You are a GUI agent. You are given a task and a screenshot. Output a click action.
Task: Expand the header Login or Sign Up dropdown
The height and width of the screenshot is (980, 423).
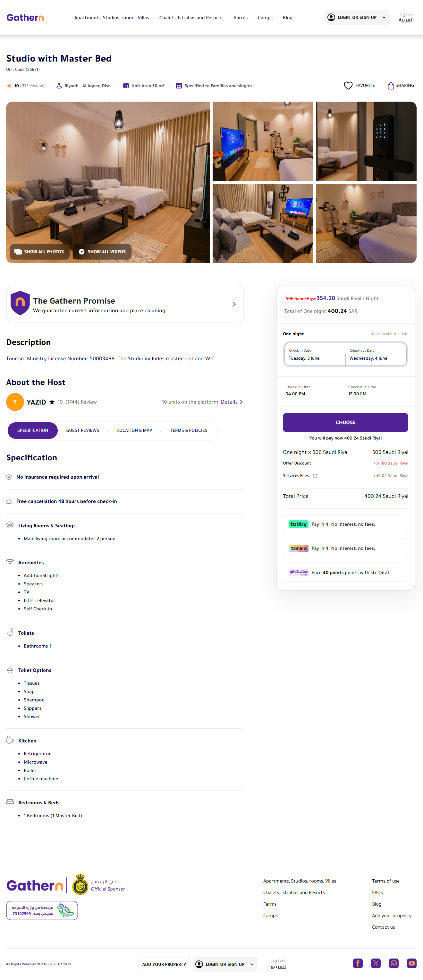pos(357,18)
